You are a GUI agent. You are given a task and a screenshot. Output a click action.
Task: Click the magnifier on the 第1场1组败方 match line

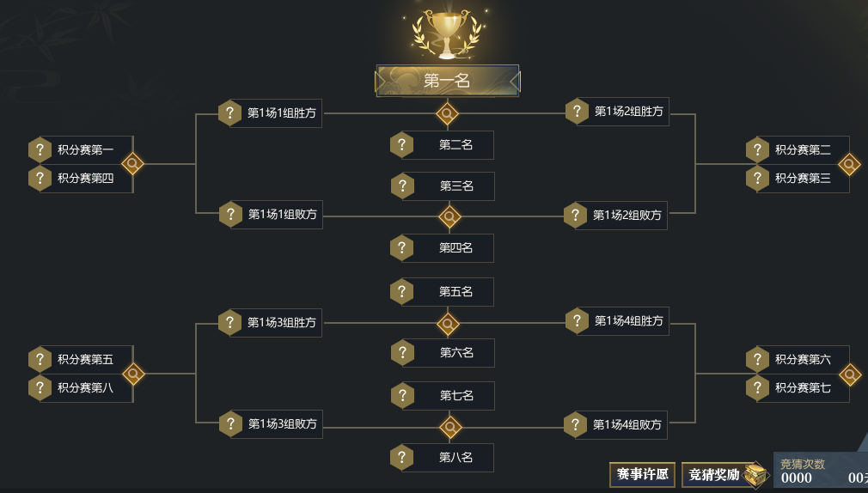click(449, 216)
